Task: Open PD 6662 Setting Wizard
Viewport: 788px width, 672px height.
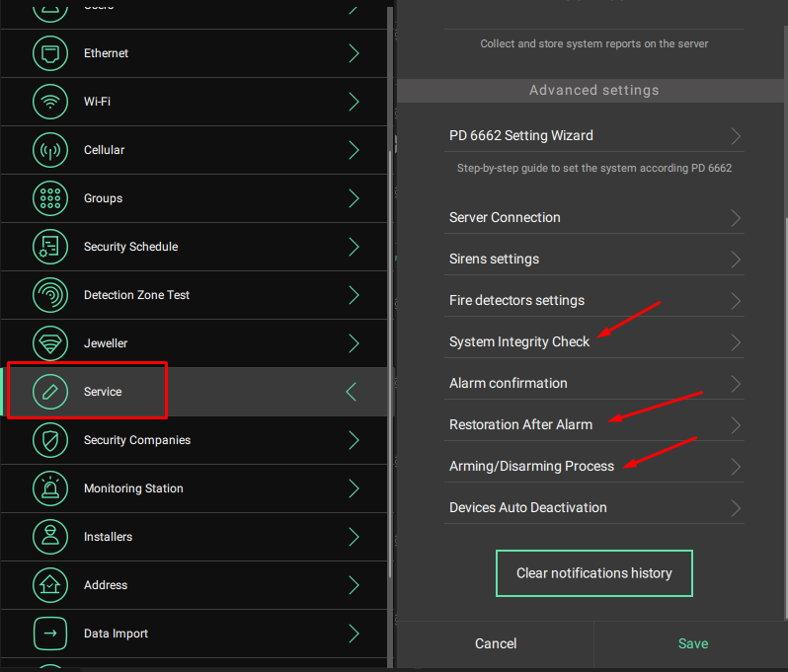Action: pyautogui.click(x=594, y=135)
